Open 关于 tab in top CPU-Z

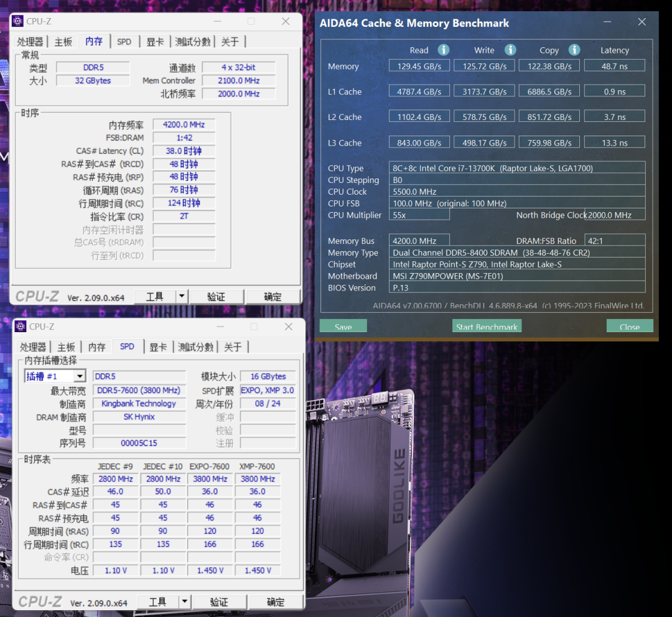point(230,42)
